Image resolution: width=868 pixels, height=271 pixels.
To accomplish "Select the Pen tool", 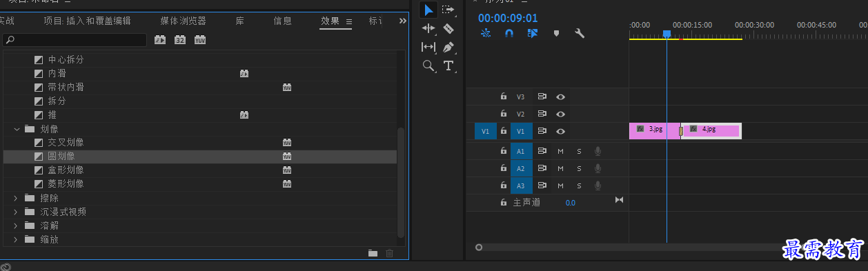I will coord(448,47).
